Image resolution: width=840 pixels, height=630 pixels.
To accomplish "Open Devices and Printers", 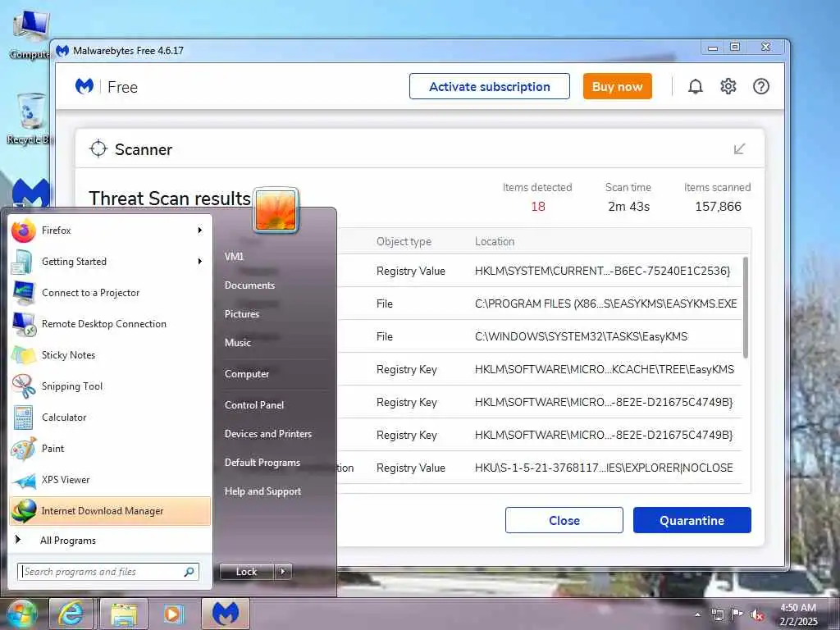I will coord(268,434).
